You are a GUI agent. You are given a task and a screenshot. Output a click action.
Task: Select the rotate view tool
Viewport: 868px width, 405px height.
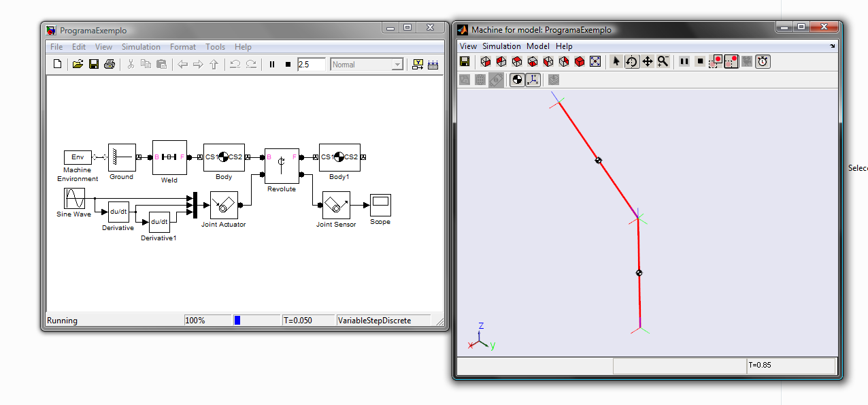point(632,62)
